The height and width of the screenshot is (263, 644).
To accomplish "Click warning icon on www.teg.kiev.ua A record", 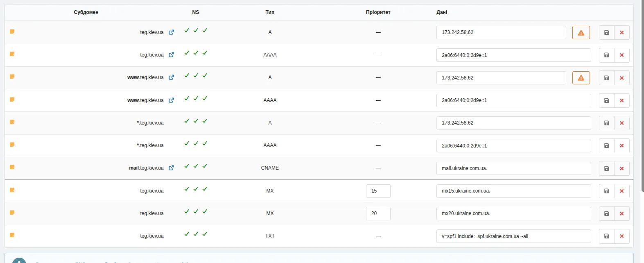I will pos(581,78).
